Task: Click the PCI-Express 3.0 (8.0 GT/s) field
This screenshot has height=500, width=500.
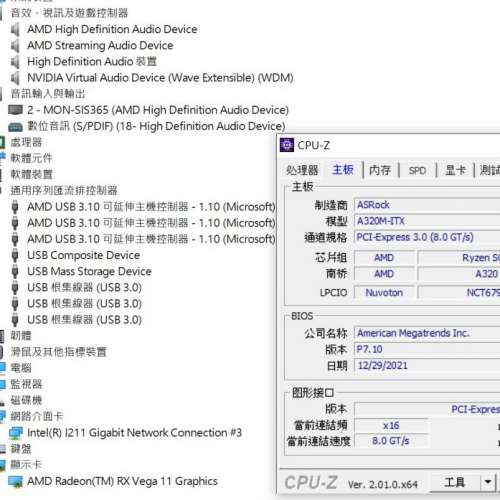Action: coord(427,237)
